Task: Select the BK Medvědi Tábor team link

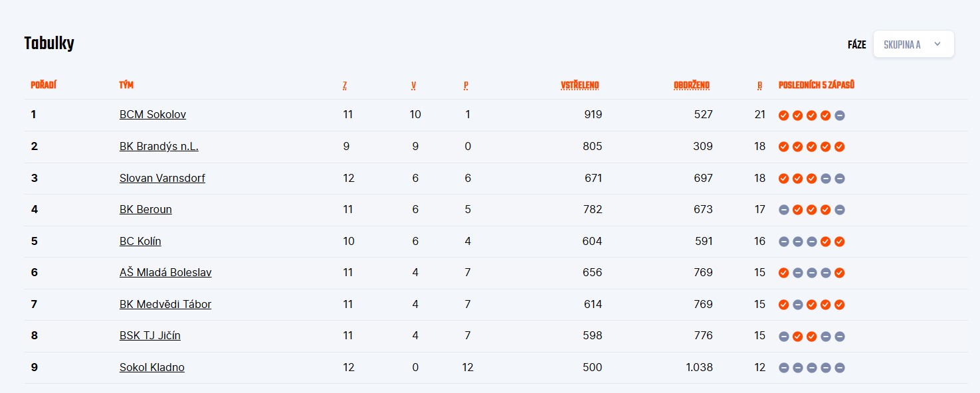Action: 165,304
